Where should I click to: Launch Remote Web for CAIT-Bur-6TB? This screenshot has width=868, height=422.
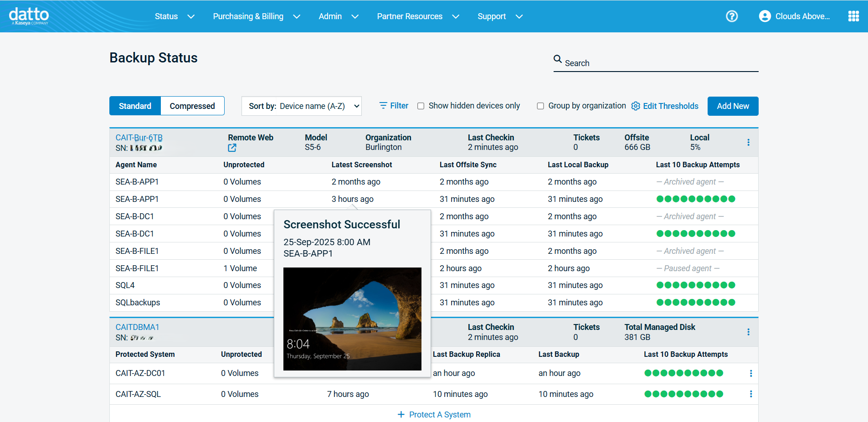(x=232, y=148)
